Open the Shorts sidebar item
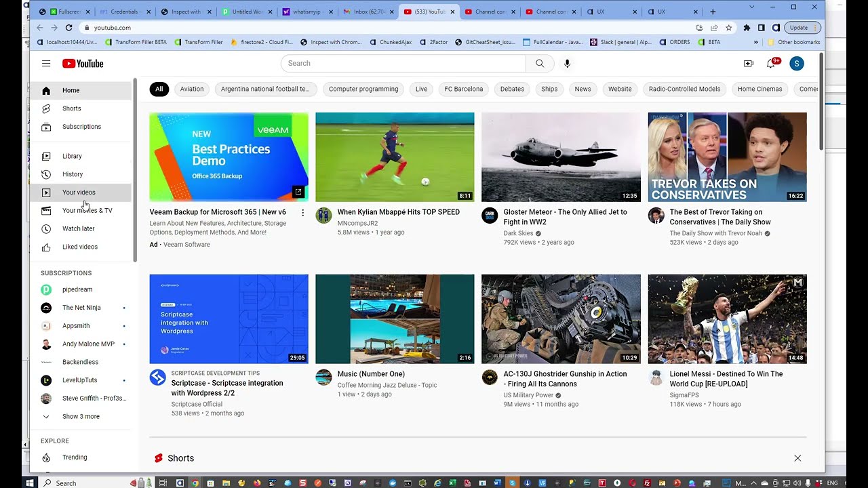Screen dimensions: 868x488 [x=81, y=108]
